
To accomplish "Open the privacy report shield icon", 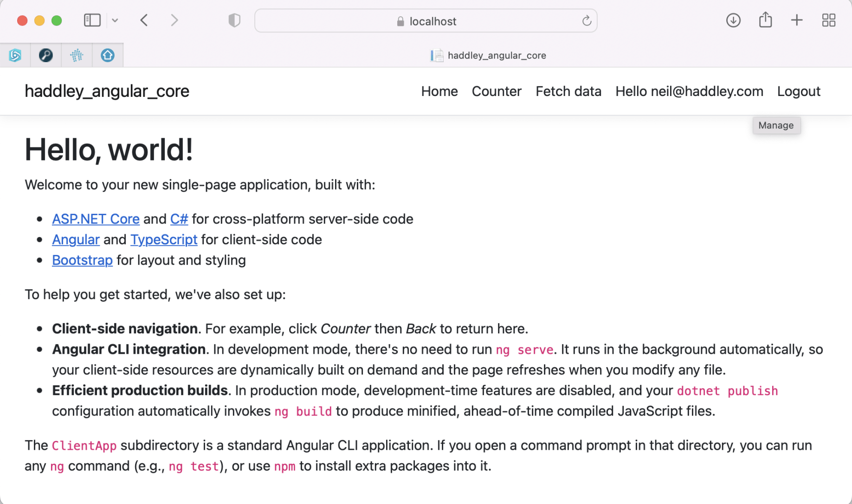I will [x=234, y=20].
